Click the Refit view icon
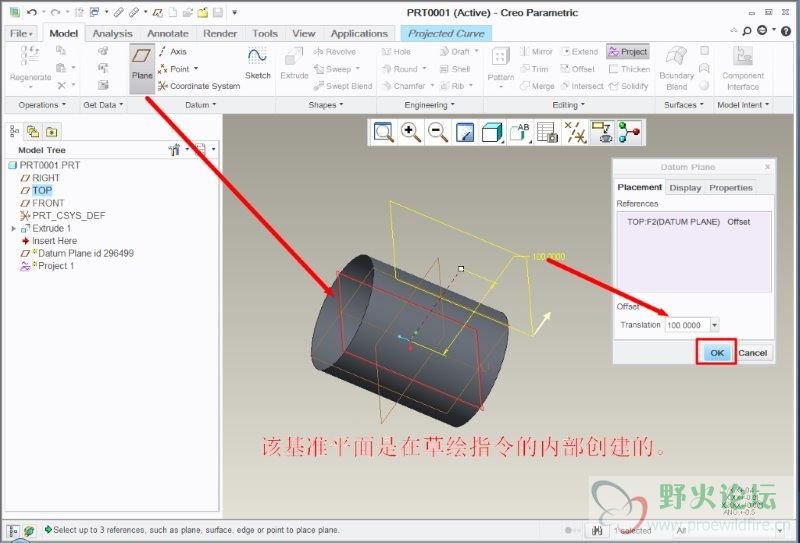 pos(384,132)
